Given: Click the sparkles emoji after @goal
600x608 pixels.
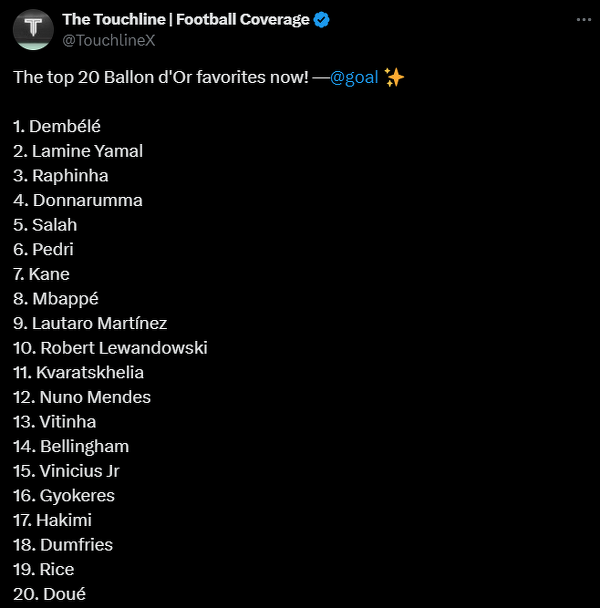Looking at the screenshot, I should tap(394, 78).
